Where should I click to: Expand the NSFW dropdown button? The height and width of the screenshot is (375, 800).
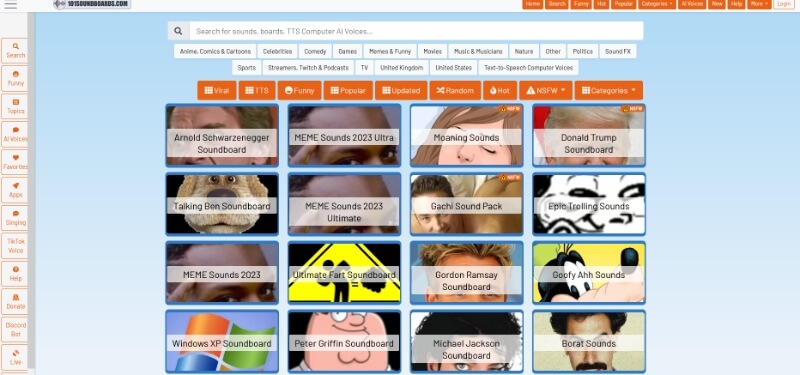point(545,90)
